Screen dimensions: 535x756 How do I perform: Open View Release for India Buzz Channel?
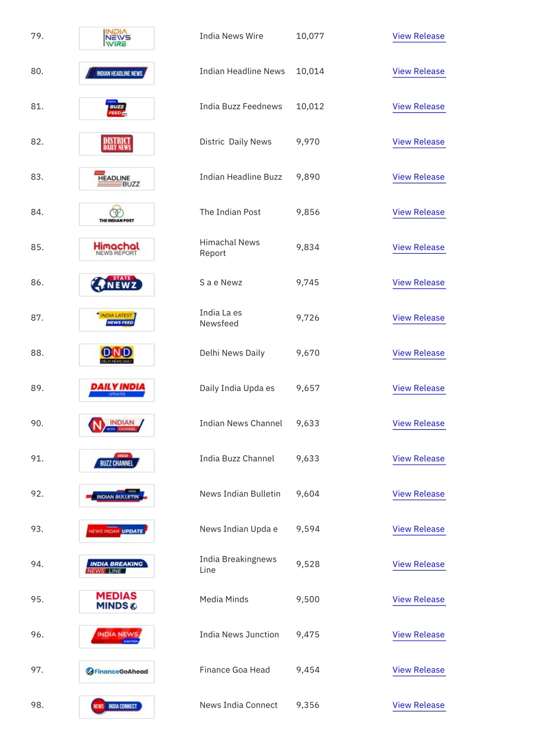(x=418, y=458)
